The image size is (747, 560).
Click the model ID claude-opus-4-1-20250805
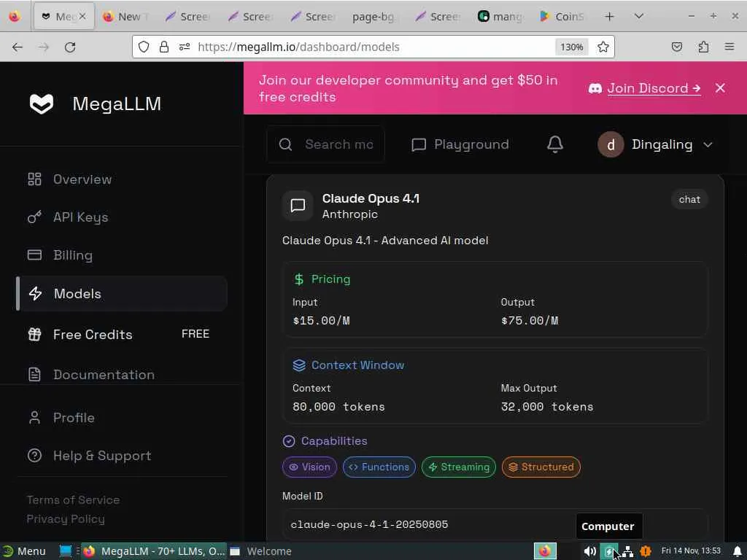click(x=369, y=524)
